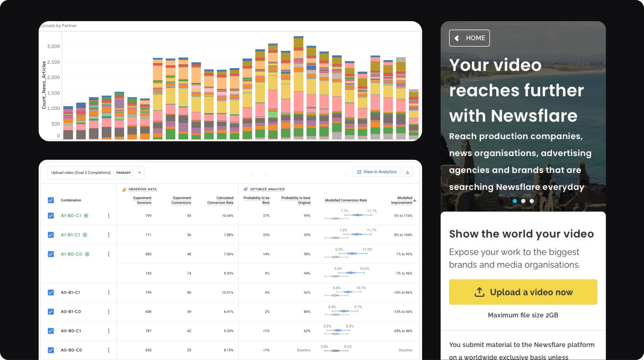Go to the second carousel slide dot

(x=523, y=201)
